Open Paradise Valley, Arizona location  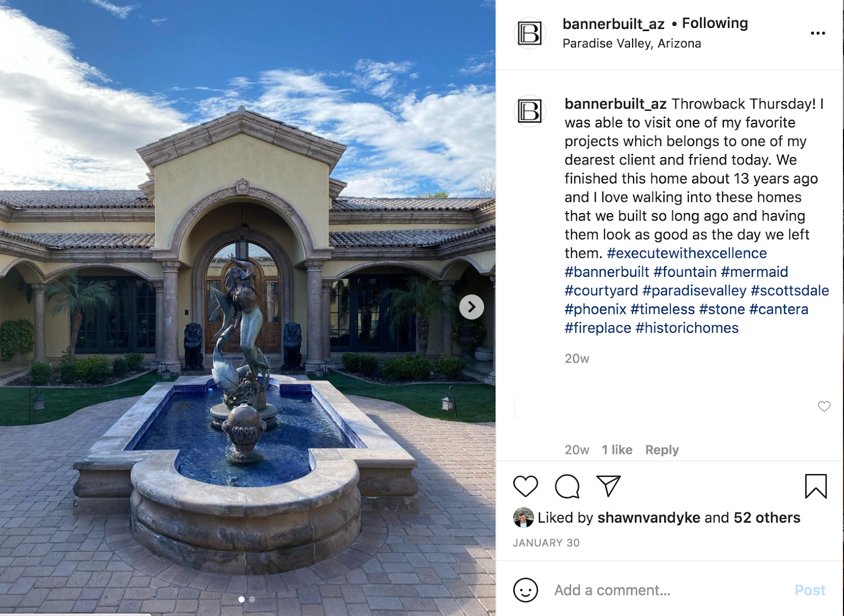[631, 43]
